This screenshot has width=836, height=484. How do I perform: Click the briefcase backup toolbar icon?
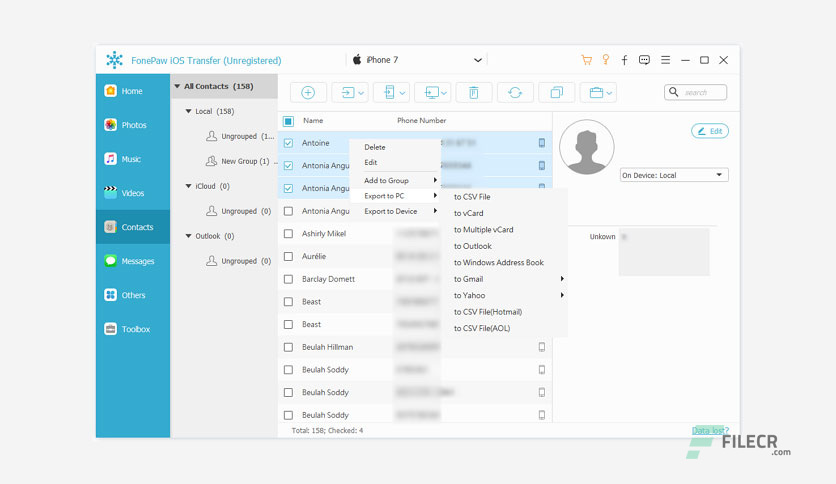tap(596, 93)
